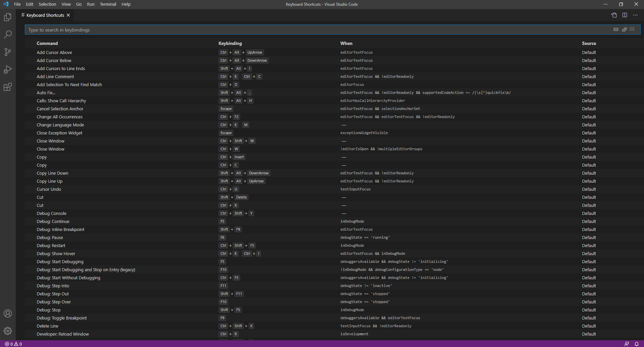This screenshot has height=347, width=644.
Task: Select the Debug: Continue row
Action: [333, 221]
